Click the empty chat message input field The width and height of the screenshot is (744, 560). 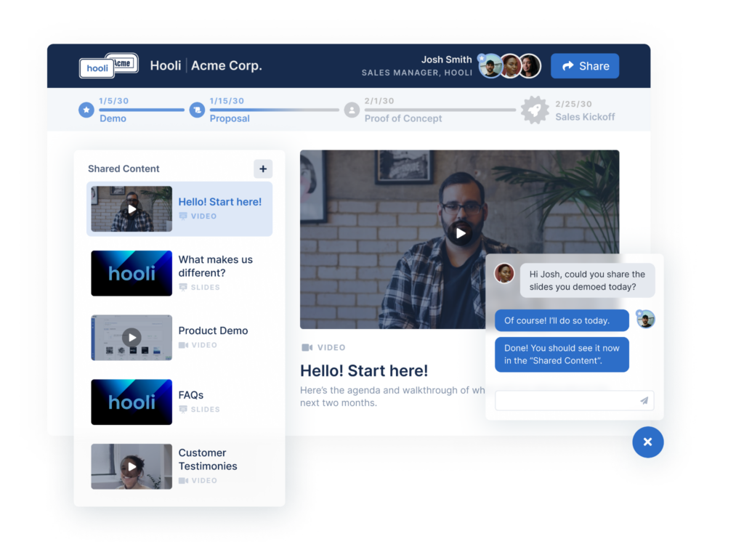pos(567,400)
